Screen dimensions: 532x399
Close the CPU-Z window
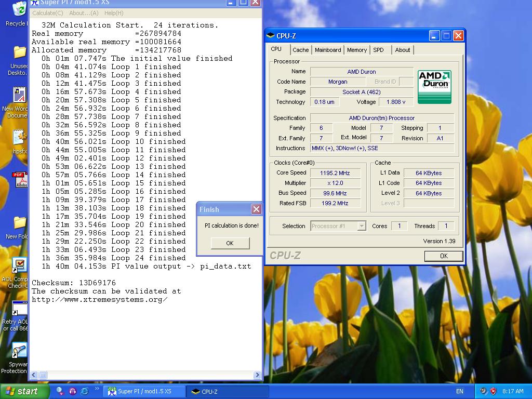click(458, 36)
